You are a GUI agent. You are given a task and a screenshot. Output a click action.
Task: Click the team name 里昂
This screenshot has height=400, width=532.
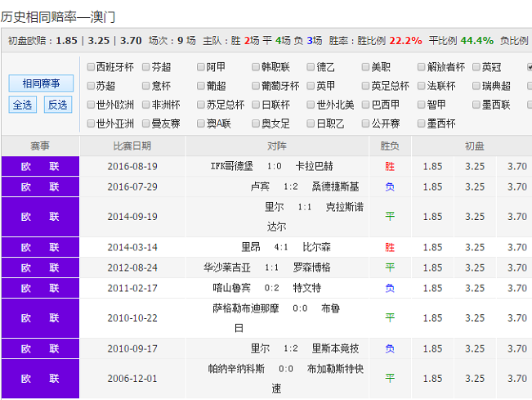pos(251,247)
